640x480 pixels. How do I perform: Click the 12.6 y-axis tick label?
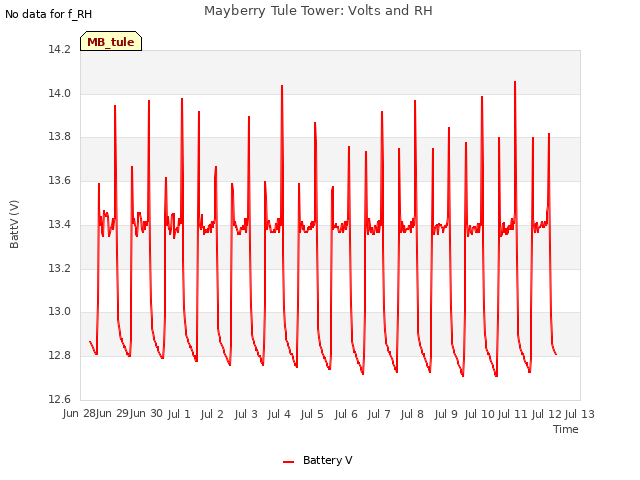click(60, 399)
